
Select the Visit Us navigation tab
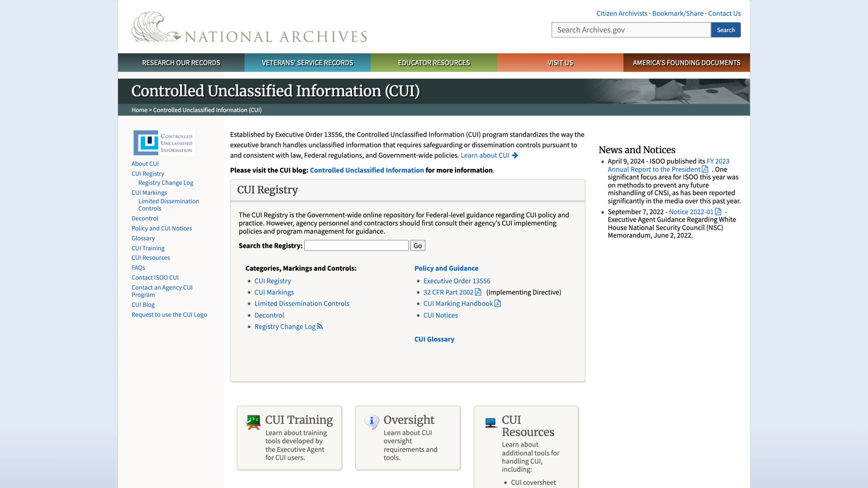pos(561,62)
